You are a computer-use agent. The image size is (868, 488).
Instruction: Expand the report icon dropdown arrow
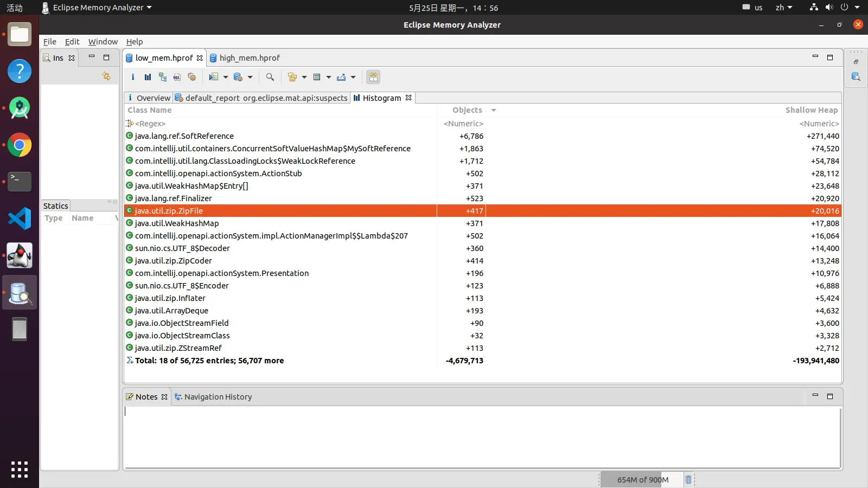[x=226, y=77]
